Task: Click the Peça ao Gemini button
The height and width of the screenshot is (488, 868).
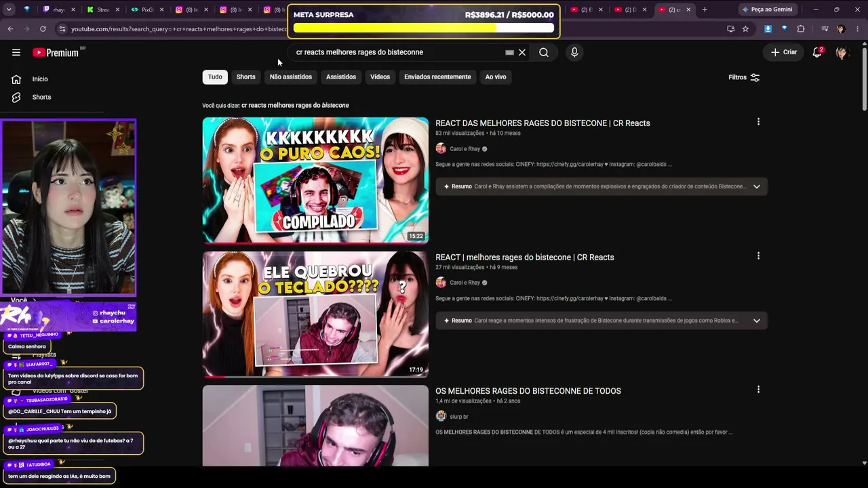Action: point(767,9)
